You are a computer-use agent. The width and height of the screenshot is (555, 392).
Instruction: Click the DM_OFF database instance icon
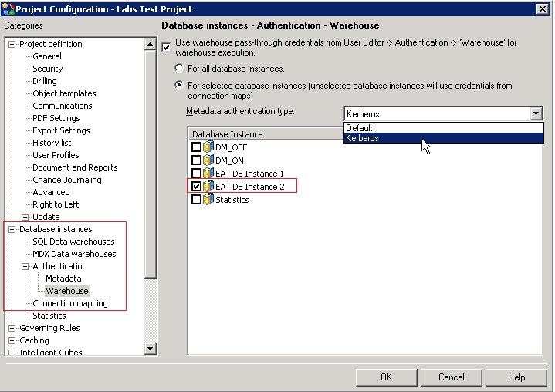(208, 147)
